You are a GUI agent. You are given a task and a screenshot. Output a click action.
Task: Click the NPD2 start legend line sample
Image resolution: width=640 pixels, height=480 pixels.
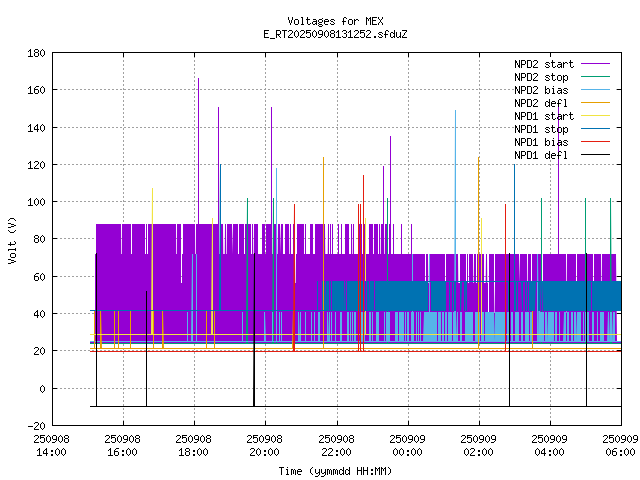click(x=594, y=64)
